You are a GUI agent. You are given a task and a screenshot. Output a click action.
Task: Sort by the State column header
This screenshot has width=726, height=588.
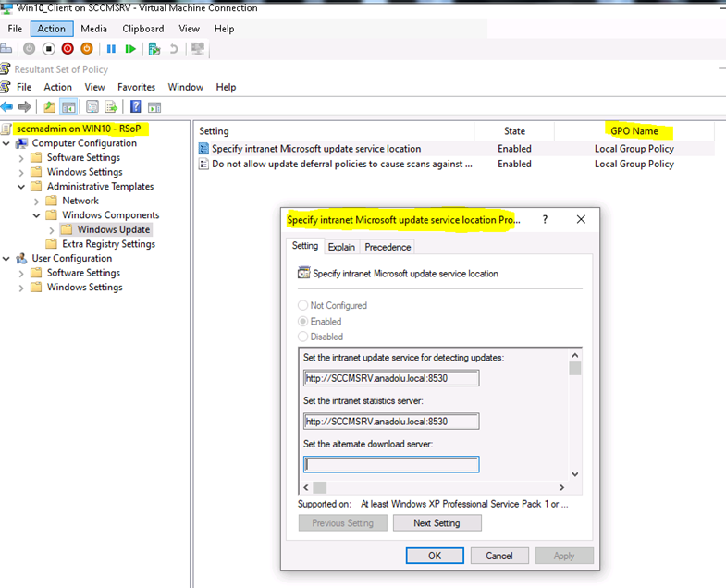click(514, 131)
